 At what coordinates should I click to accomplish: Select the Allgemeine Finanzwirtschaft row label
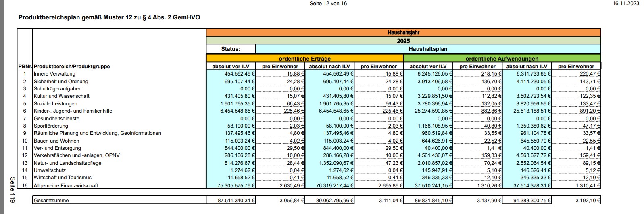coord(66,186)
